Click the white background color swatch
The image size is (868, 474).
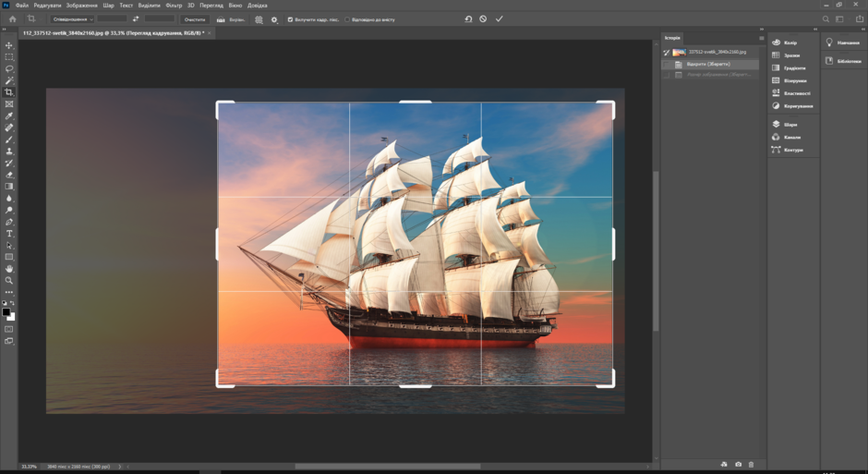[12, 317]
